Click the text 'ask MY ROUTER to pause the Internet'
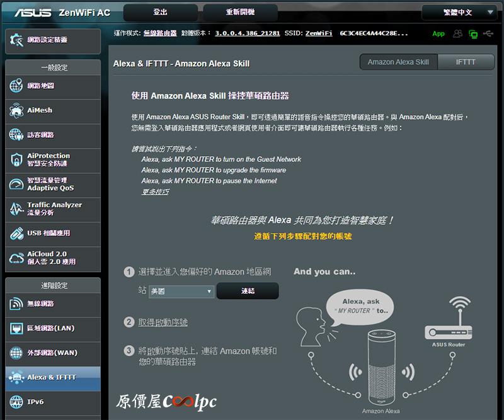 coord(219,181)
